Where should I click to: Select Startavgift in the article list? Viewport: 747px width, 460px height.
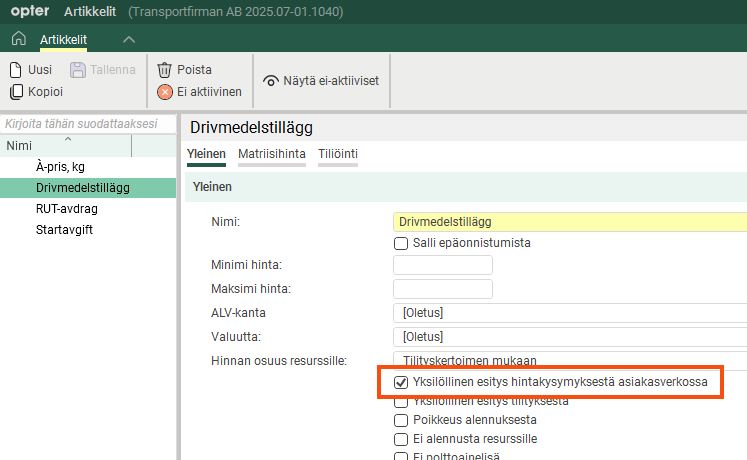(66, 229)
